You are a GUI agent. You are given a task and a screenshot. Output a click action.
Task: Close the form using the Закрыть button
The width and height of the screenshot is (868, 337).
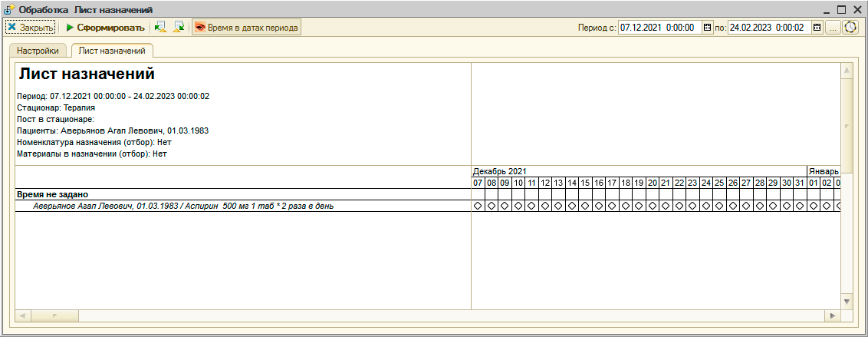tap(31, 28)
